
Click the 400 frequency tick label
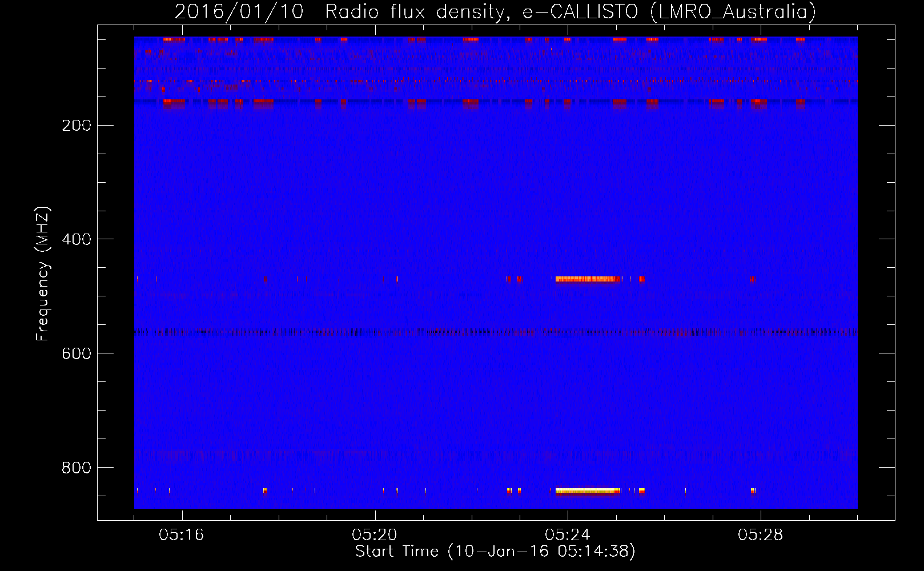coord(77,239)
